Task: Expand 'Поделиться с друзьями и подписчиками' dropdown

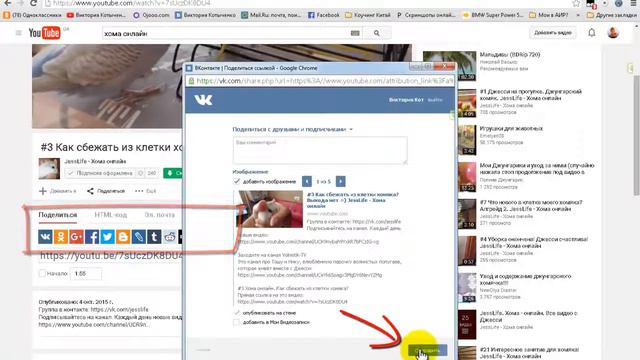Action: coord(293,129)
